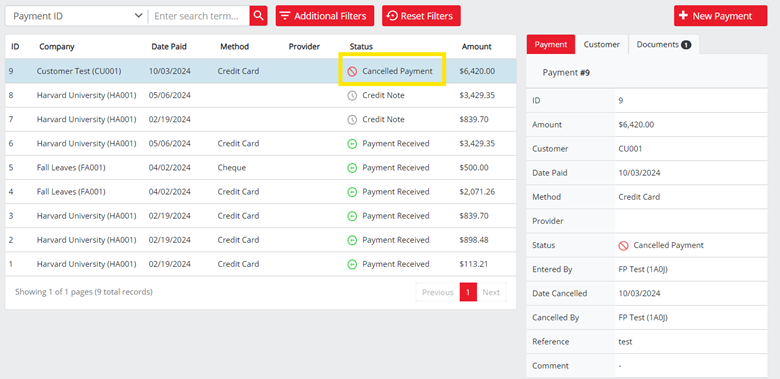Viewport: 780px width, 379px height.
Task: Go to Previous page
Action: coord(438,292)
